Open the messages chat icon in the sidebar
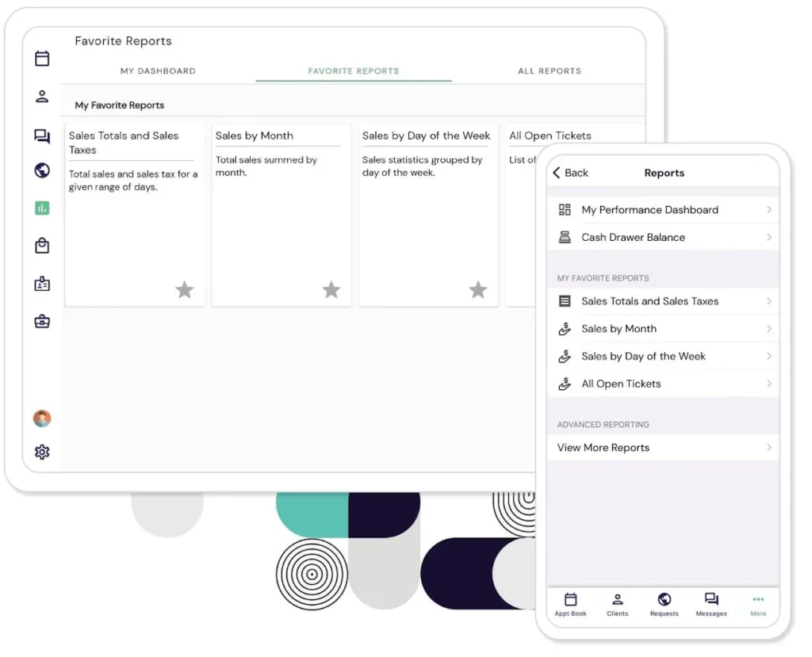This screenshot has width=812, height=657. click(42, 136)
